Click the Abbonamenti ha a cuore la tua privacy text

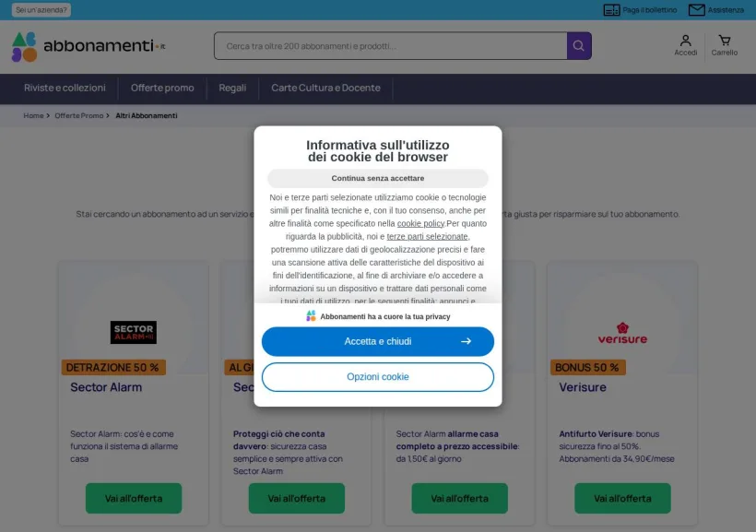(385, 316)
